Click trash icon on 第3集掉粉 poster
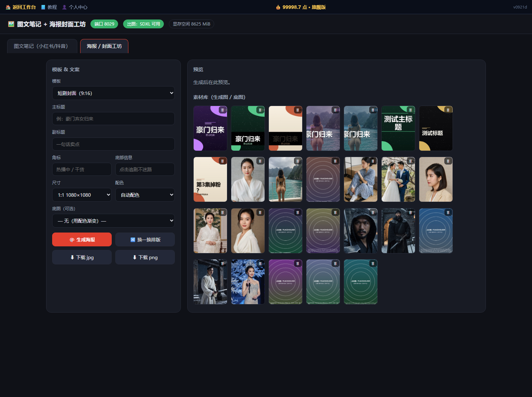Screen dimensions: 532x397 point(222,161)
